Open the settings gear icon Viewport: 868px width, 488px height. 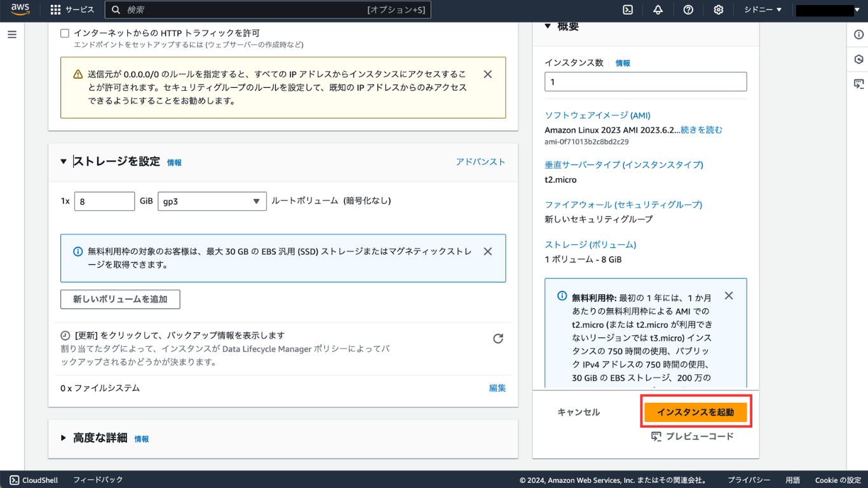719,10
